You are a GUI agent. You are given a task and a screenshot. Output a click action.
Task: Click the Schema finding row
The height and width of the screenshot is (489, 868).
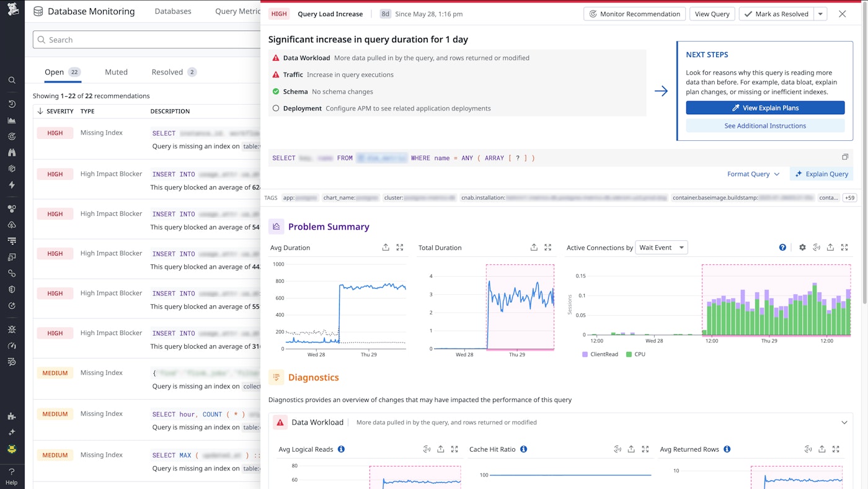click(457, 91)
